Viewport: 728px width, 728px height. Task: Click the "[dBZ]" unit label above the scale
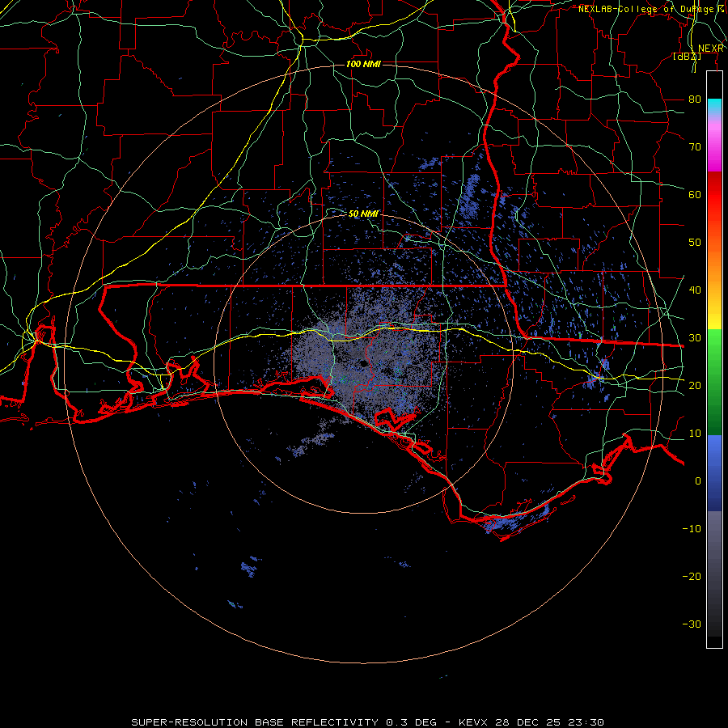pos(687,57)
